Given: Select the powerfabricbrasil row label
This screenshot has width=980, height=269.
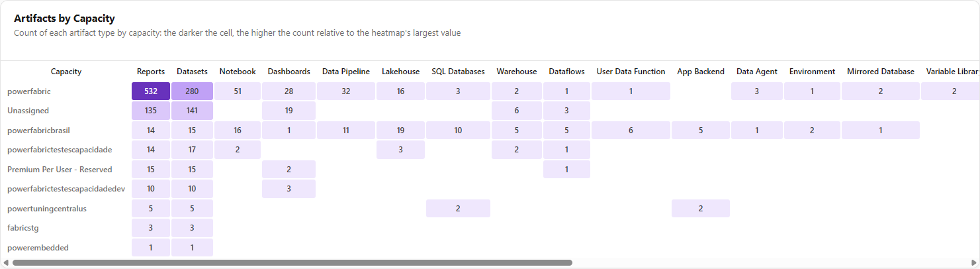Looking at the screenshot, I should 38,131.
